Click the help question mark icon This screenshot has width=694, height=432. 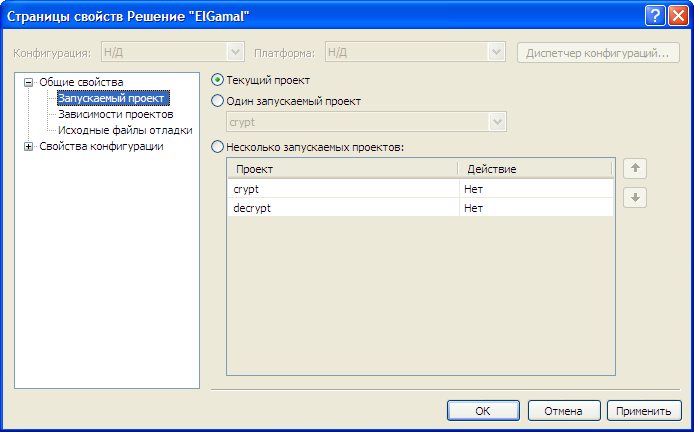click(655, 17)
